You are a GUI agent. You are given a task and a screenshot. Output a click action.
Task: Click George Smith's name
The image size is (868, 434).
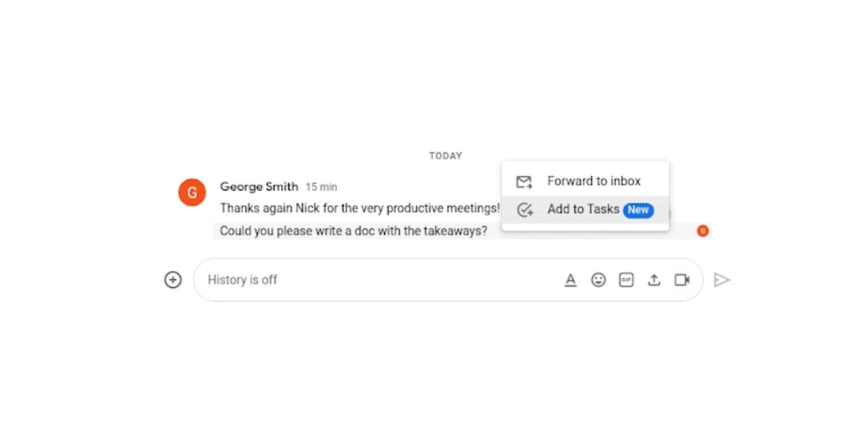click(x=259, y=187)
